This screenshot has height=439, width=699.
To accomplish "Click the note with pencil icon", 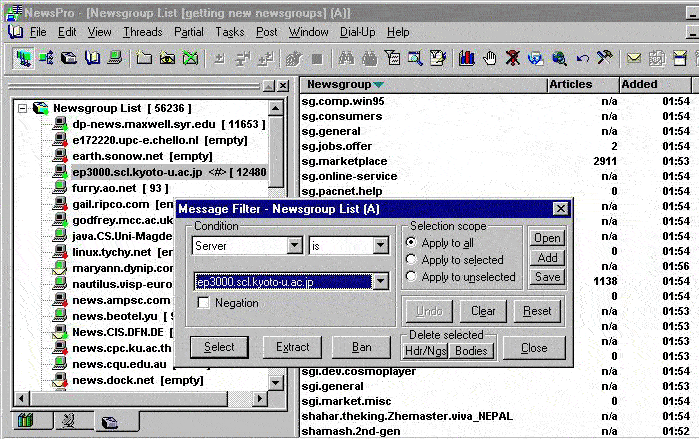I will [x=438, y=58].
